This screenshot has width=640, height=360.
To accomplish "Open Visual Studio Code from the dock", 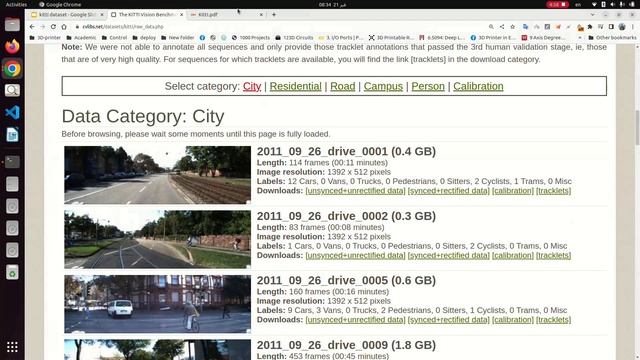I will click(12, 112).
